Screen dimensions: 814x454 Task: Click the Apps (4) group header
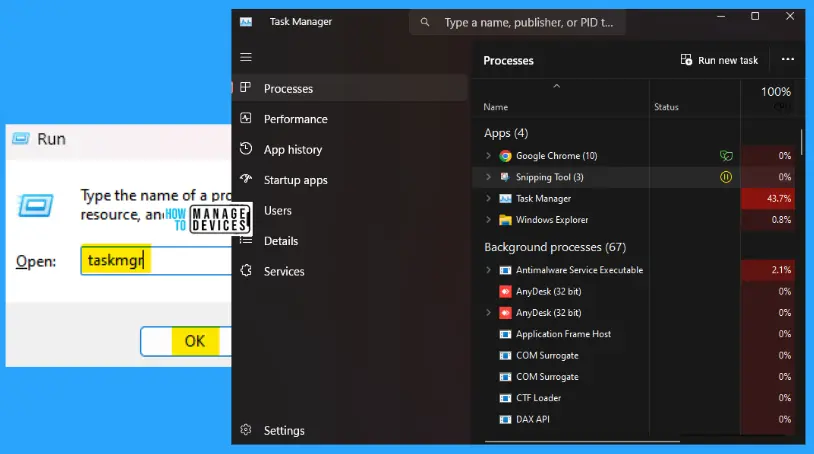click(x=506, y=133)
